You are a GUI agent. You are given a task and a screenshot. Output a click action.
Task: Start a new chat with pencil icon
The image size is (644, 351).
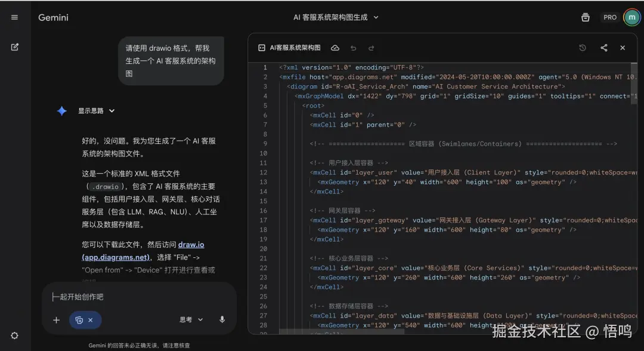click(x=14, y=47)
